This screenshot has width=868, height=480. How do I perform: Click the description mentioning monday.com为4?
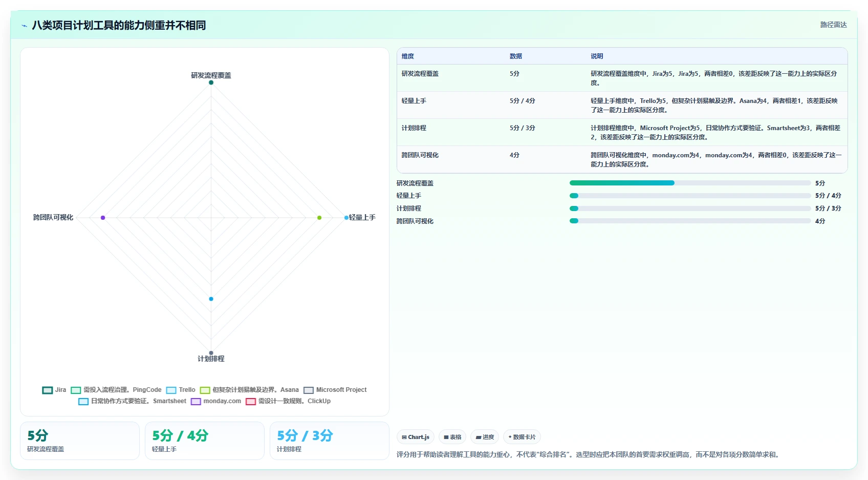(x=716, y=160)
